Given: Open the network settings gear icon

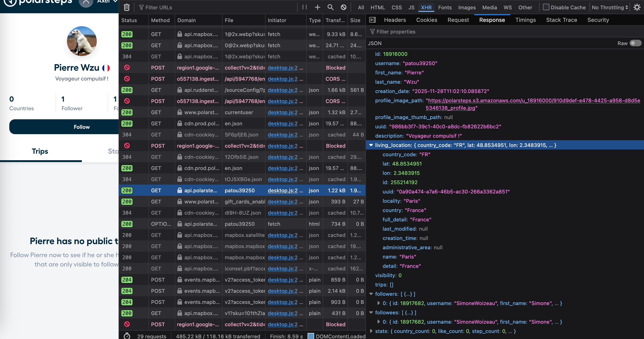Looking at the screenshot, I should [637, 7].
